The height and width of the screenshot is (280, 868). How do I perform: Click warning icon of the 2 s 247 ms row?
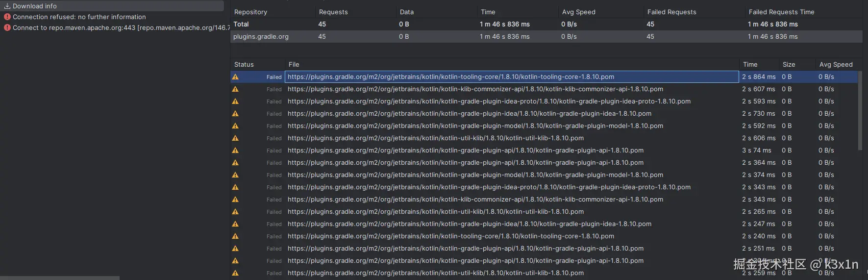pyautogui.click(x=235, y=224)
